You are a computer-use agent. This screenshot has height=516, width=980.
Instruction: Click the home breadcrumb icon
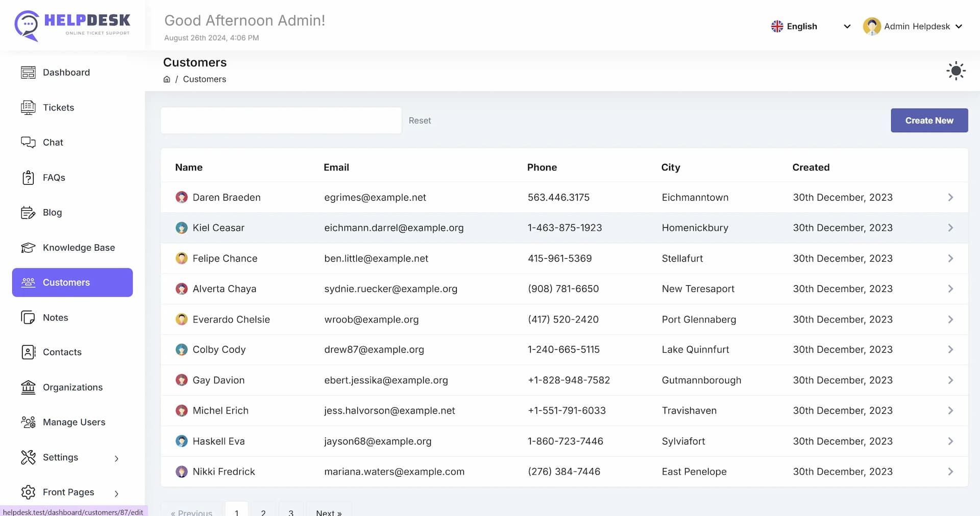tap(166, 79)
